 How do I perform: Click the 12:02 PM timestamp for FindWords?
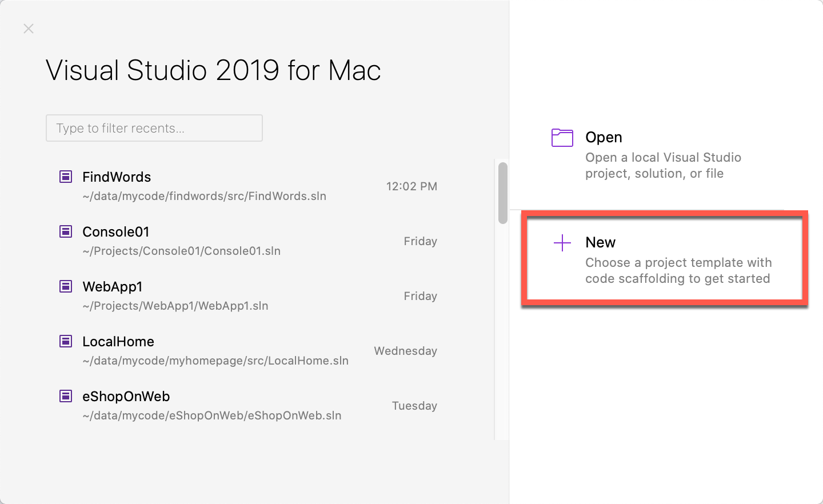411,186
